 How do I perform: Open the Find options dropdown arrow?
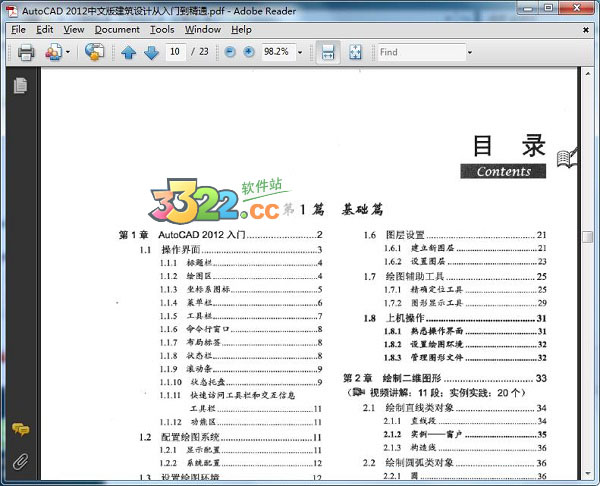point(470,52)
